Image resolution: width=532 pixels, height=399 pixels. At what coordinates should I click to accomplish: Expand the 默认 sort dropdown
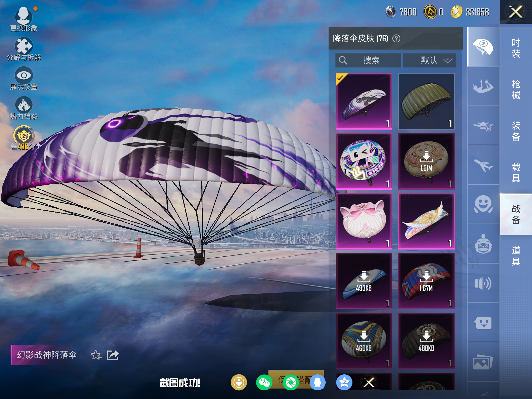[x=429, y=60]
